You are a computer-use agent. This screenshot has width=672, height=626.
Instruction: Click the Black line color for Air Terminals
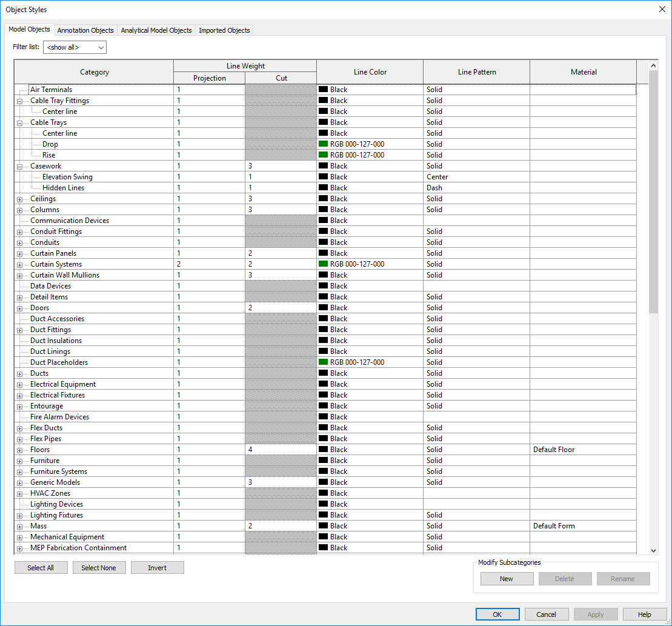tap(323, 89)
